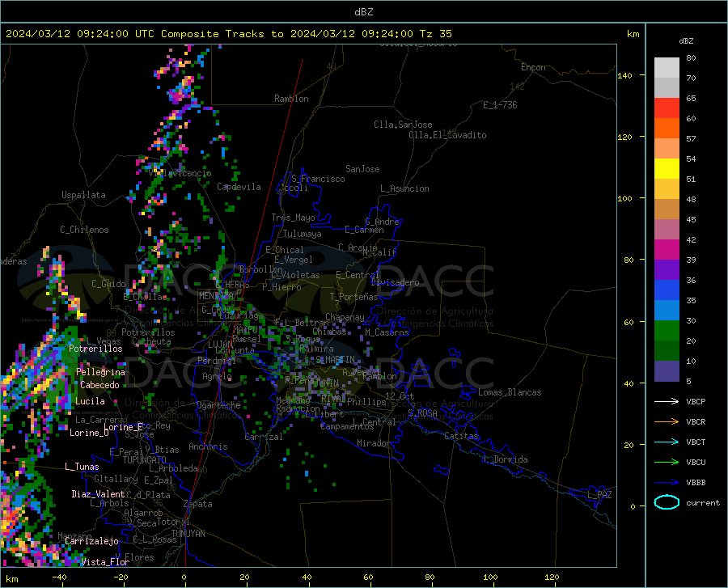Screen dimensions: 728x588
Task: Click the 'Anchoris' map label
Action: pos(208,446)
